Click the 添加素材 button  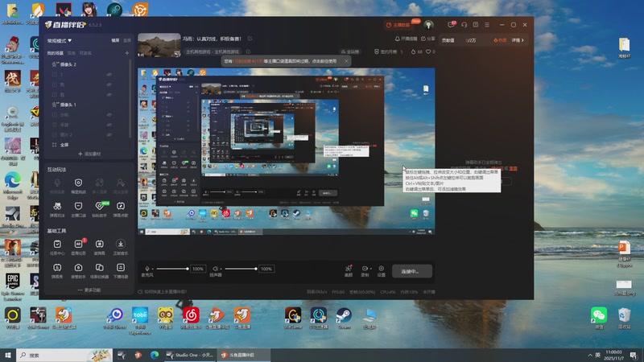tap(89, 154)
